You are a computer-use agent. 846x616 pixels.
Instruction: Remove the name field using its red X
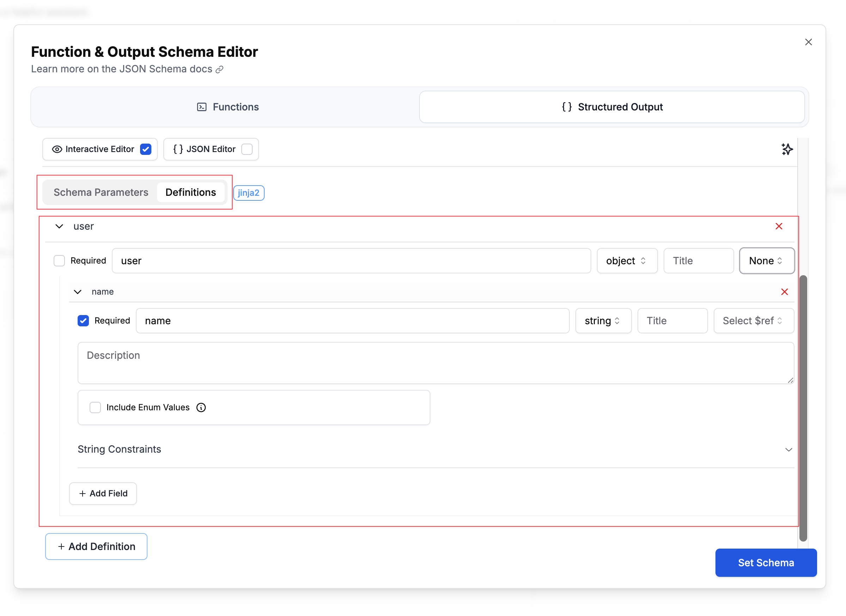pyautogui.click(x=785, y=292)
